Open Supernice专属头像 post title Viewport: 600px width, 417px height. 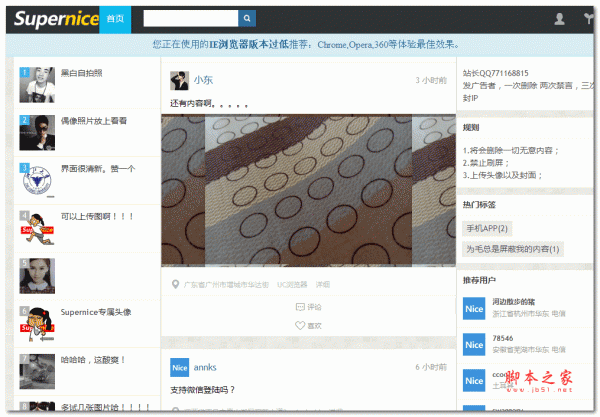click(96, 312)
